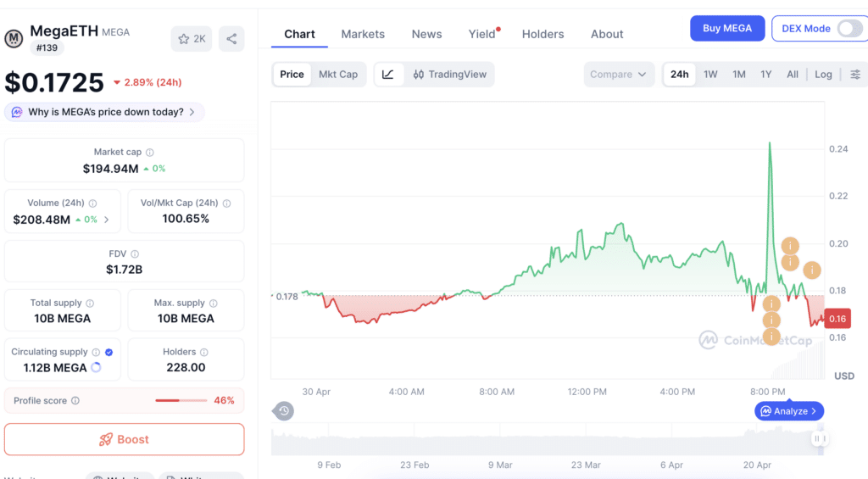Select 1Y time range

pyautogui.click(x=766, y=75)
